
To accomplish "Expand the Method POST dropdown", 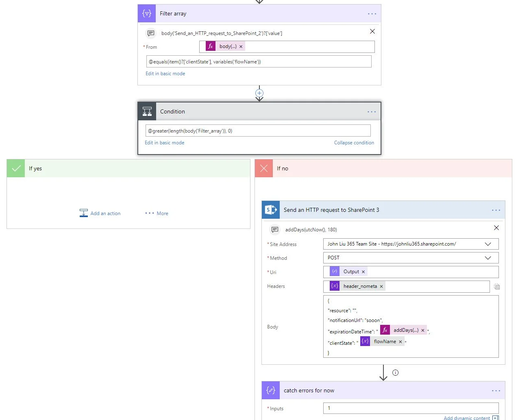I will [x=488, y=258].
